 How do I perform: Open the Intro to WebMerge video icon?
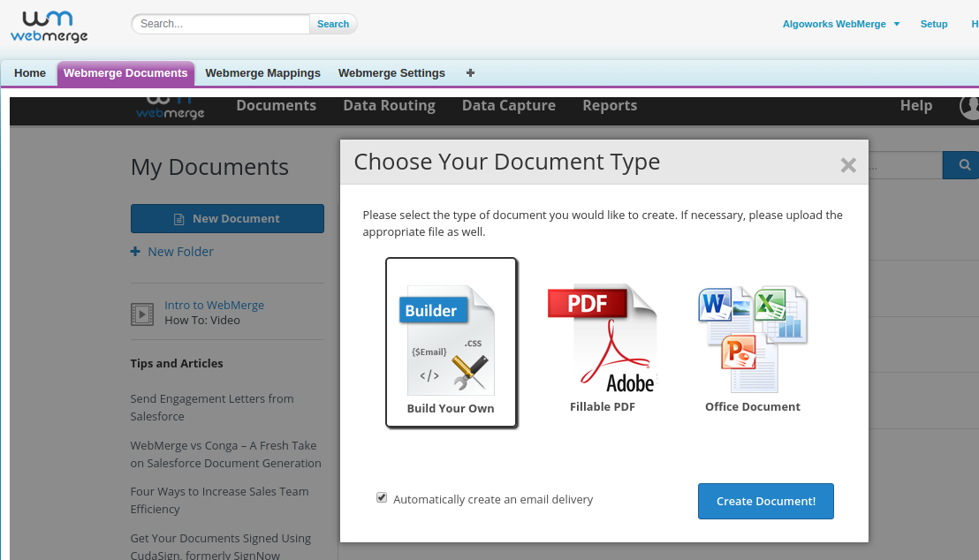[141, 314]
